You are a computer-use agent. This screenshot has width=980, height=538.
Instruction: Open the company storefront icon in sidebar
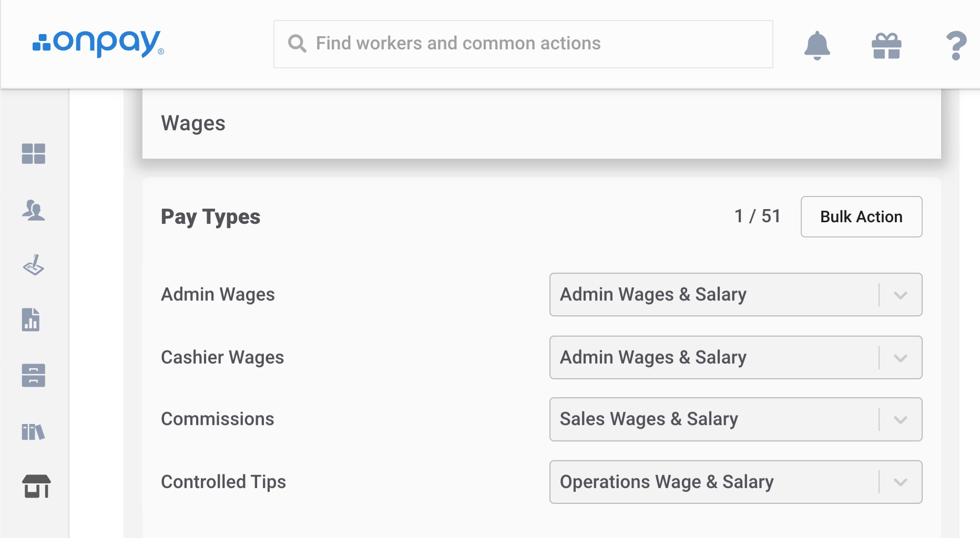point(36,487)
